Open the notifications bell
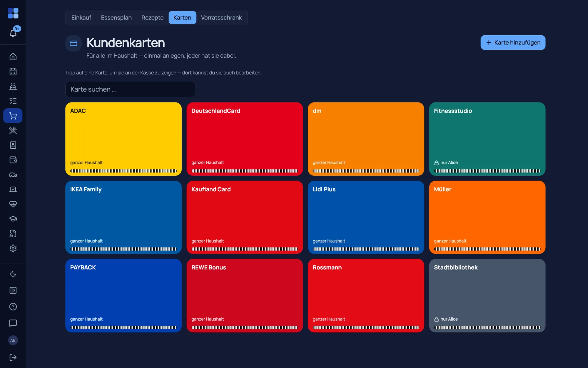 pyautogui.click(x=13, y=33)
